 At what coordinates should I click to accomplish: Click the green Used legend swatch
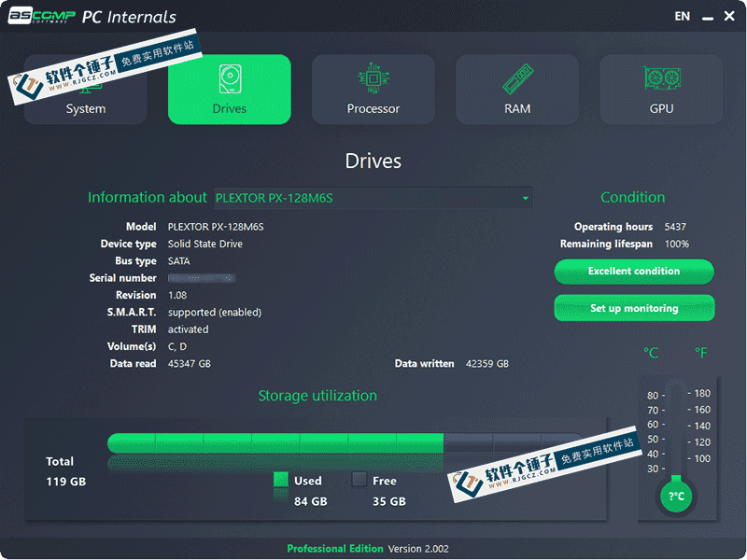[x=281, y=481]
